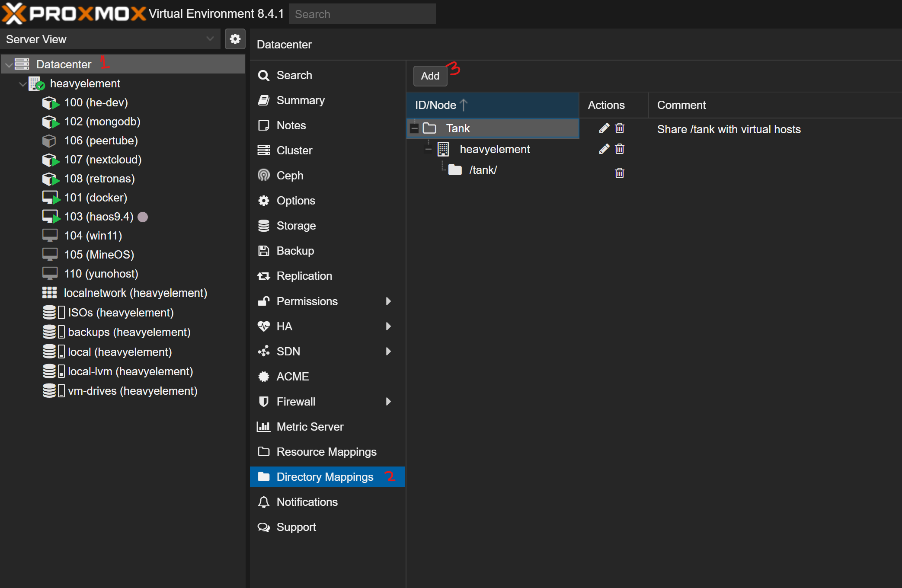Open the Support page

(x=296, y=527)
